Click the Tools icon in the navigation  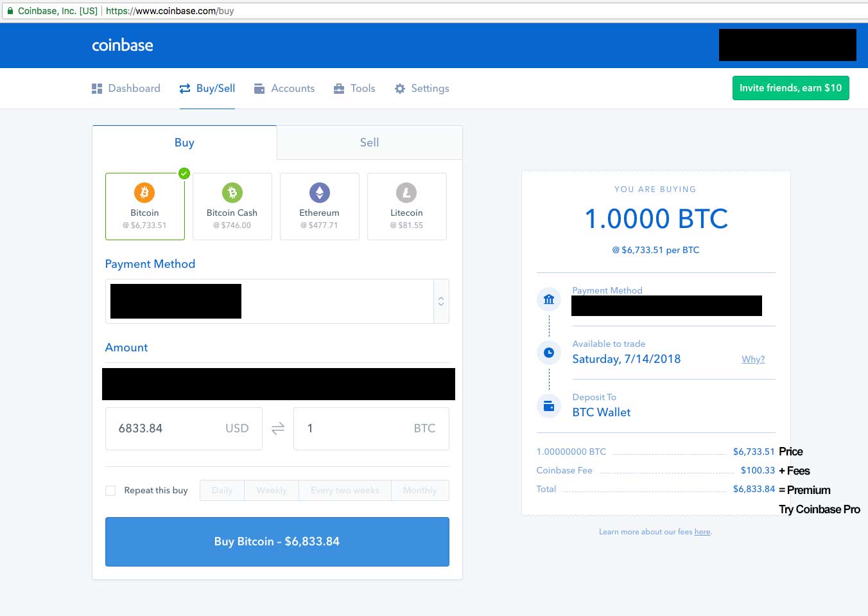click(339, 88)
